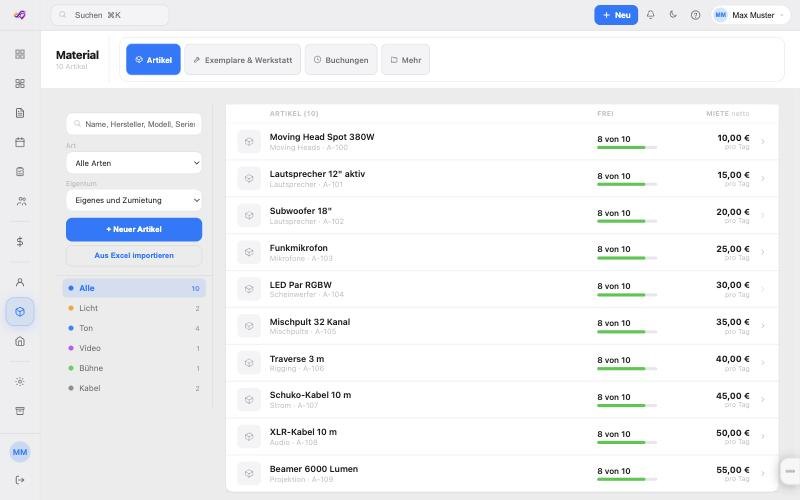Click the item icon of Moving Head Spot 380W

(249, 141)
